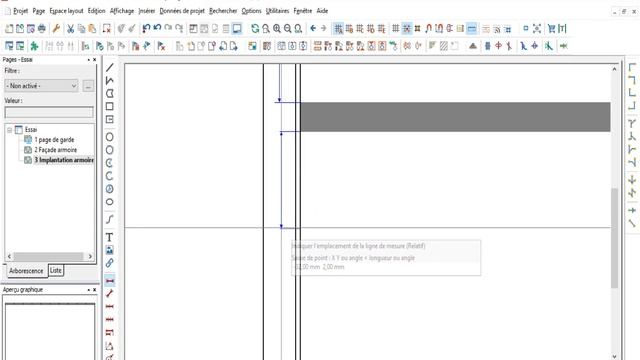The image size is (640, 360).
Task: Select the Line drawing tool
Action: click(109, 67)
